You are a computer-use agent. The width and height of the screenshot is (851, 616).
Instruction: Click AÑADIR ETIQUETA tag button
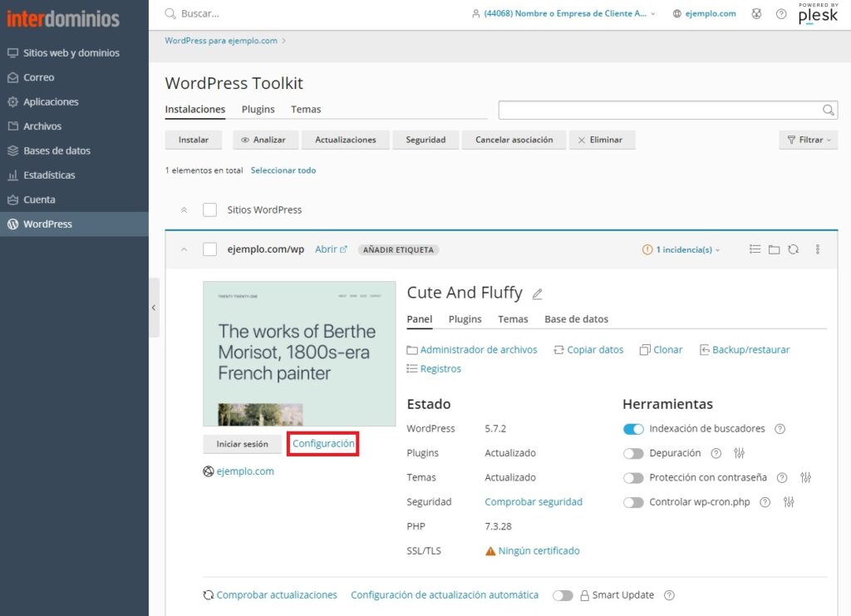click(x=398, y=249)
